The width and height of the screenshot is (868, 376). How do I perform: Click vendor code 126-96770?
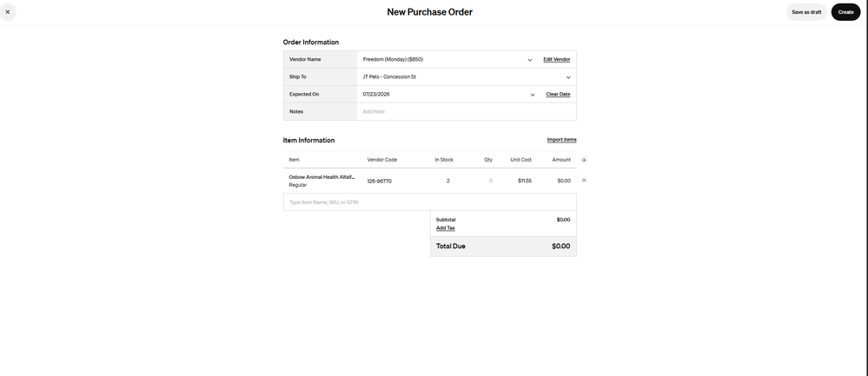pos(379,181)
